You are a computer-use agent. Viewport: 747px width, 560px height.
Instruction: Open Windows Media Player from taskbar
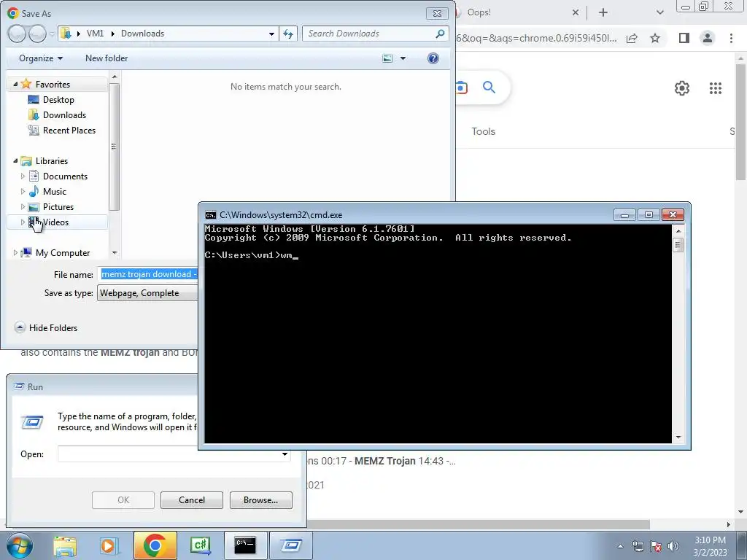click(108, 545)
